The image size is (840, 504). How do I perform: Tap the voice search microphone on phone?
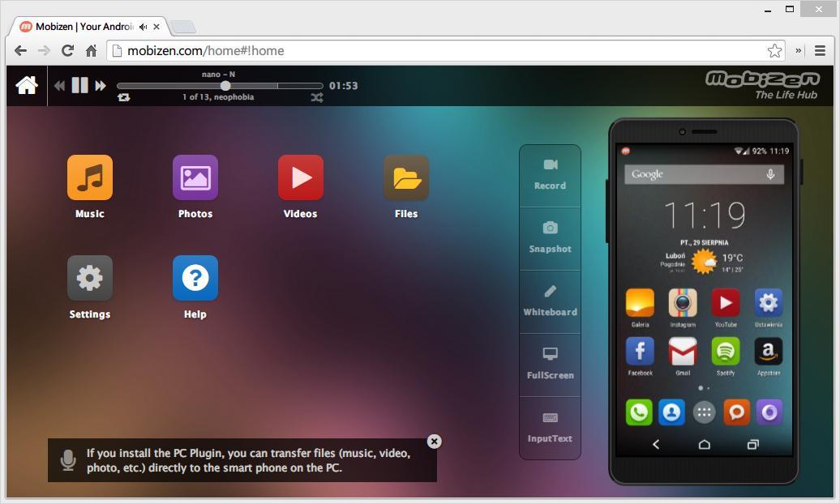click(x=770, y=174)
